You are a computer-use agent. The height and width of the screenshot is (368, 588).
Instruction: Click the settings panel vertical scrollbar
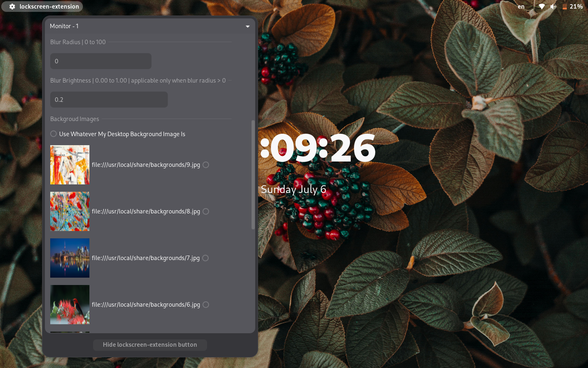pos(253,175)
